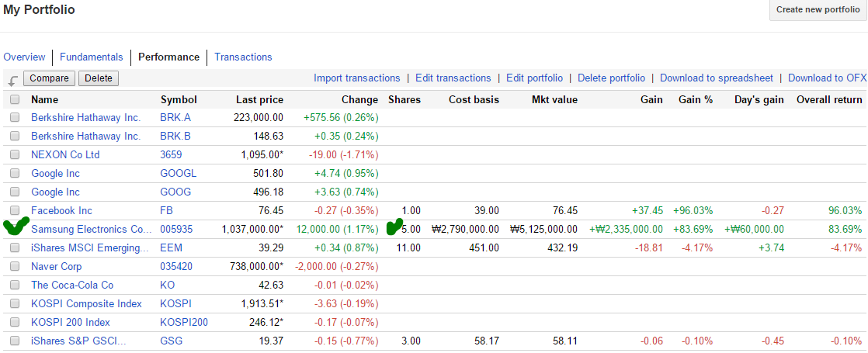Sort by Day's gain column header
Image resolution: width=868 pixels, height=353 pixels.
tap(758, 100)
